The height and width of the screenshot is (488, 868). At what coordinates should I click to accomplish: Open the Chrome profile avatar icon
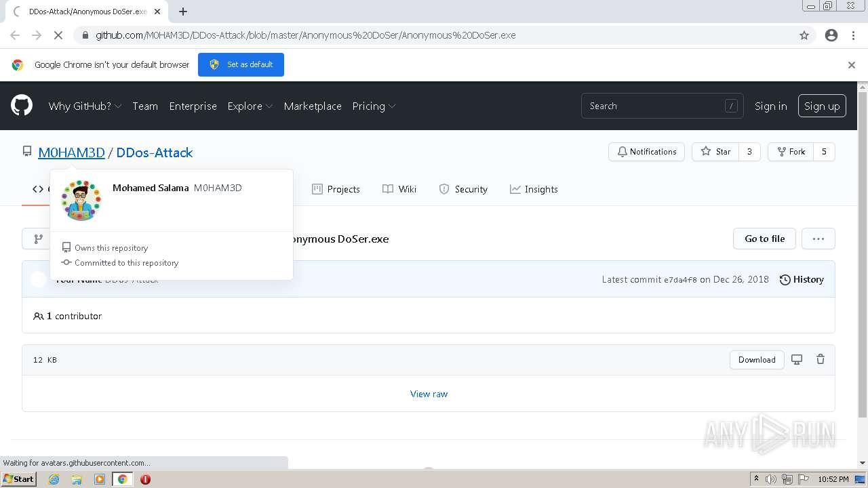tap(831, 35)
